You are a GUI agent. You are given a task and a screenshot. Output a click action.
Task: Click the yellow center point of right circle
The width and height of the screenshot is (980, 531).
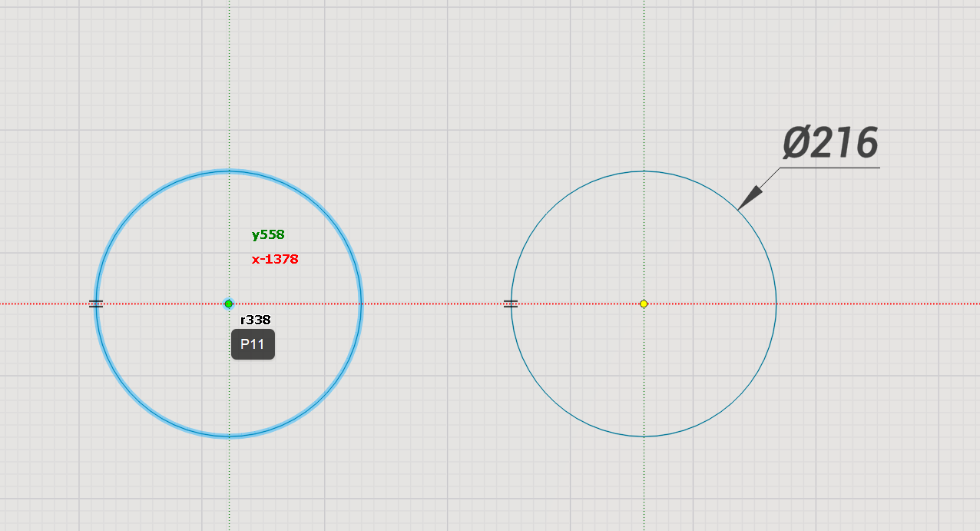click(x=644, y=304)
